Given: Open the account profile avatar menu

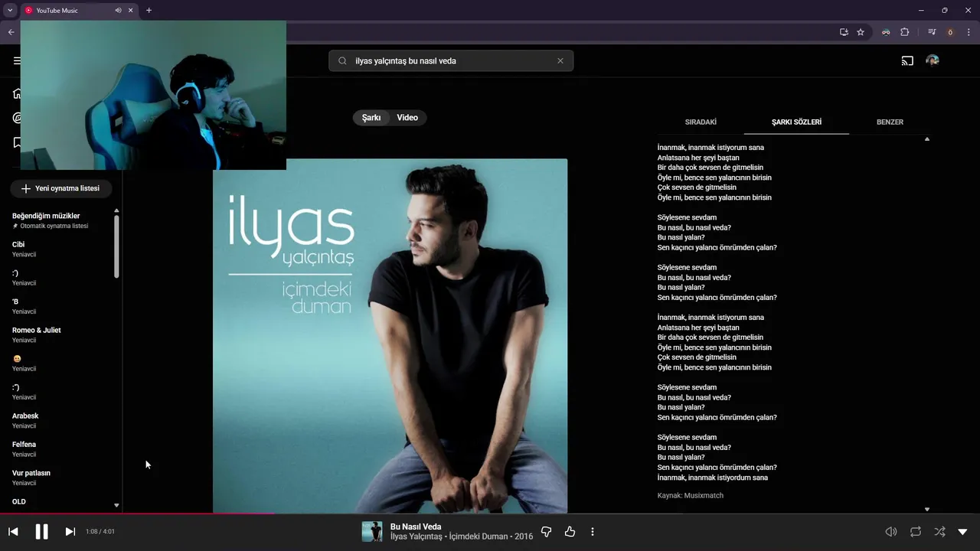Looking at the screenshot, I should point(933,60).
